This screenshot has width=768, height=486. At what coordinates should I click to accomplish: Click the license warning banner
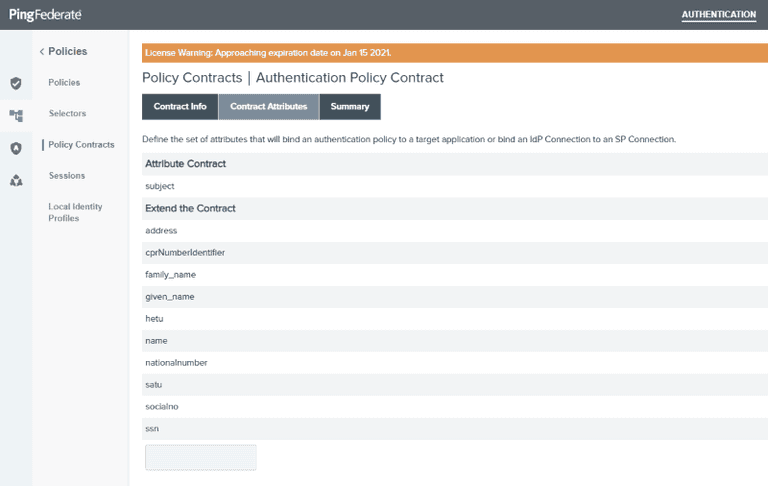pyautogui.click(x=449, y=52)
